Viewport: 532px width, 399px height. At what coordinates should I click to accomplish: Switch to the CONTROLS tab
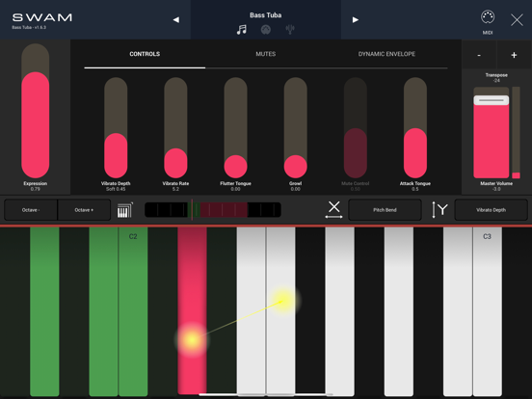(x=145, y=54)
